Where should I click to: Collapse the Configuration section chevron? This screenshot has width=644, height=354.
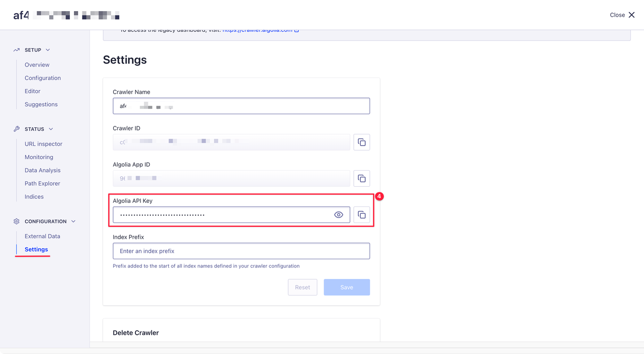(x=73, y=222)
